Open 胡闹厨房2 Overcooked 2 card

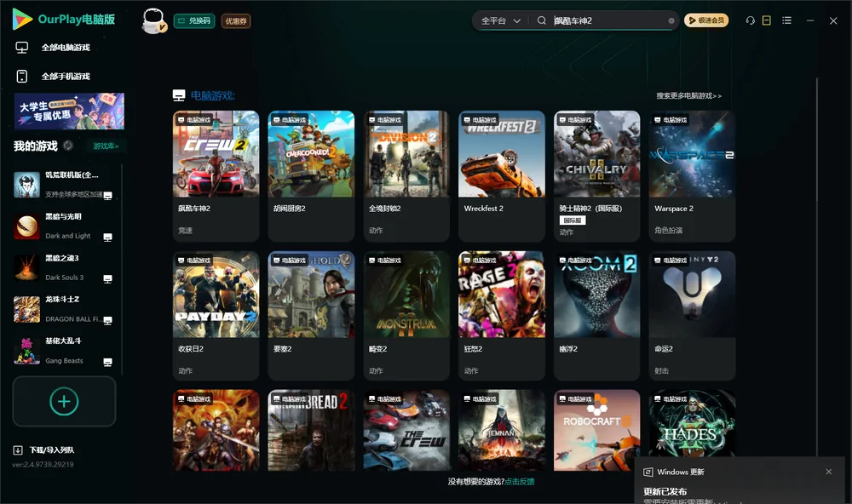tap(311, 176)
